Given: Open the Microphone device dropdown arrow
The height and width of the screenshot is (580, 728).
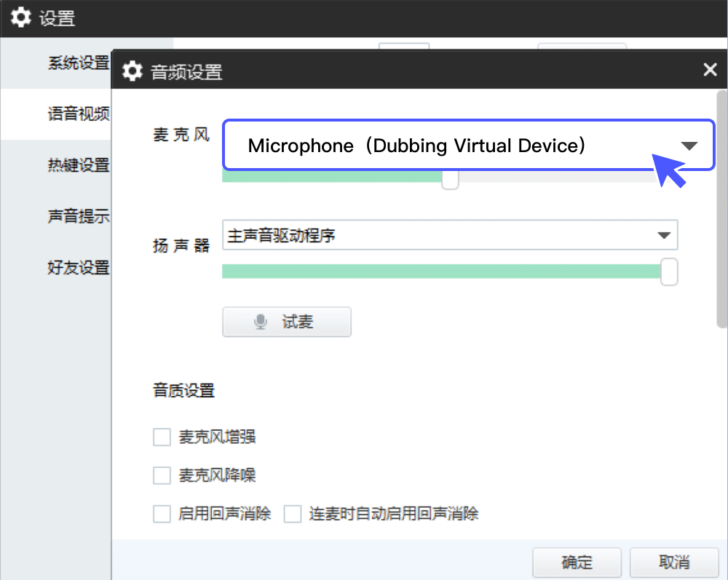Looking at the screenshot, I should [689, 146].
